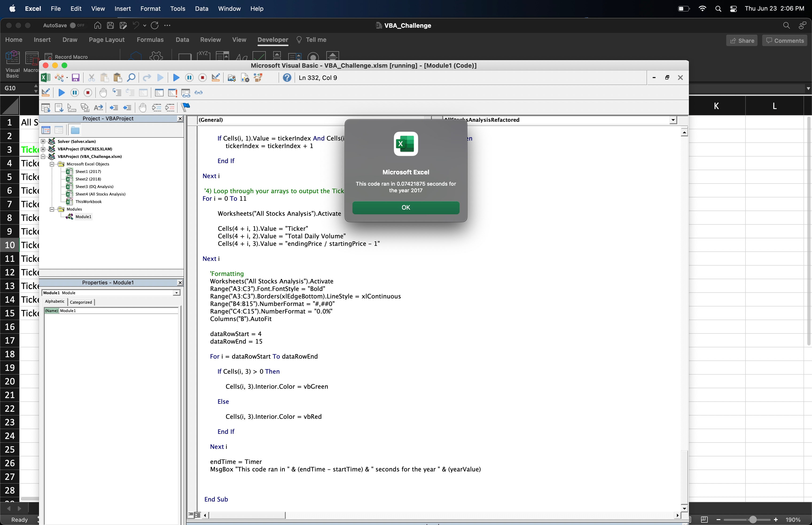The image size is (812, 525).
Task: Toggle Folders in the Project pane
Action: tap(75, 130)
